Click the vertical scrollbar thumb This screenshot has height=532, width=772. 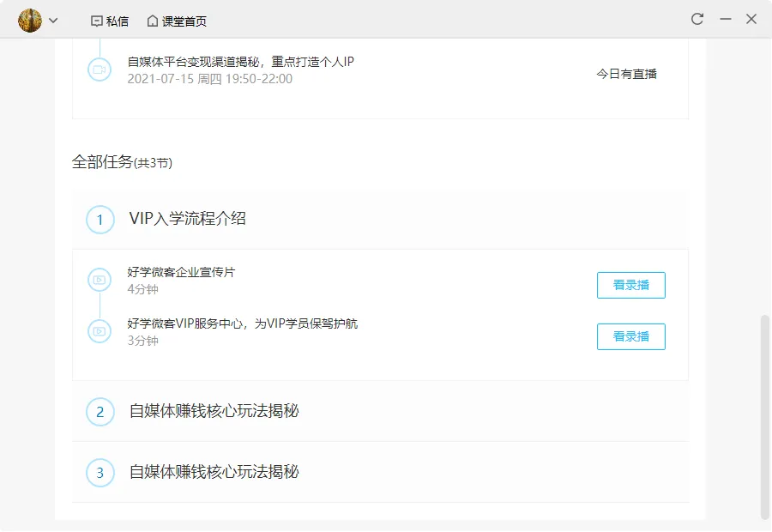coord(764,417)
